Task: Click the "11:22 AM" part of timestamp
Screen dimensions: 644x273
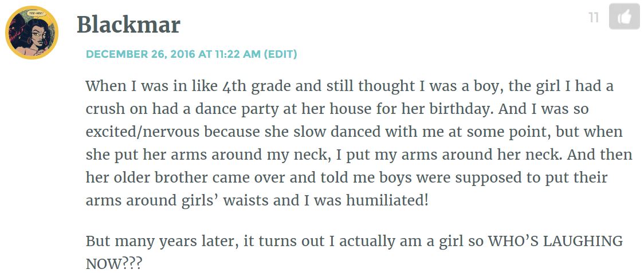Action: coord(237,54)
